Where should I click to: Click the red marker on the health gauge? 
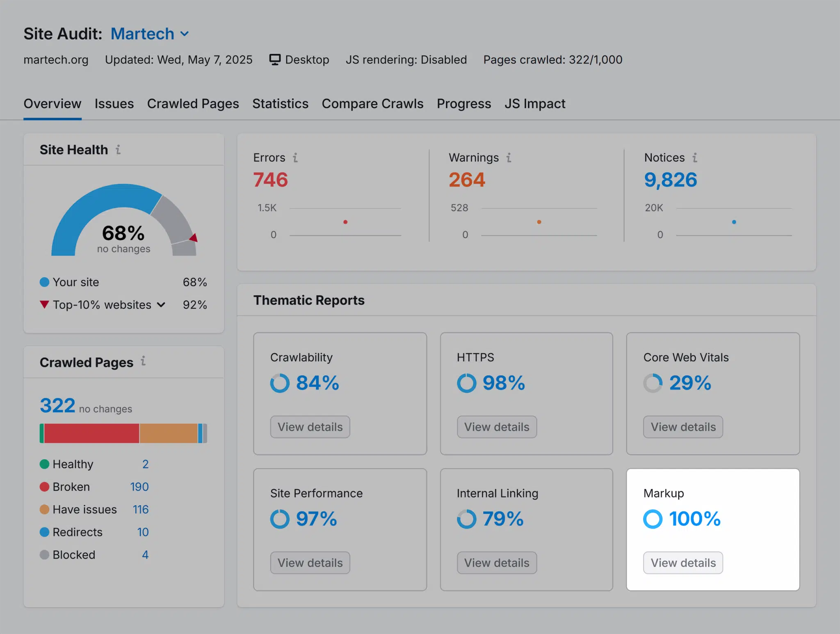point(194,237)
